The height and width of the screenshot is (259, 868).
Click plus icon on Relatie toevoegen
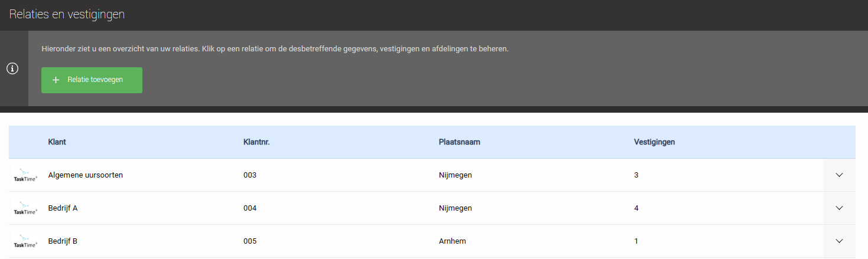(56, 80)
